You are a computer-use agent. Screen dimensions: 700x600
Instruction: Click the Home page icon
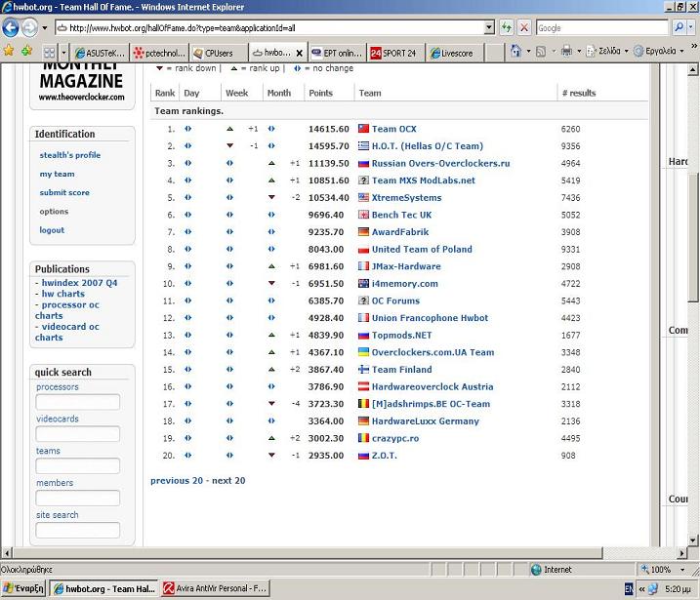(x=515, y=51)
